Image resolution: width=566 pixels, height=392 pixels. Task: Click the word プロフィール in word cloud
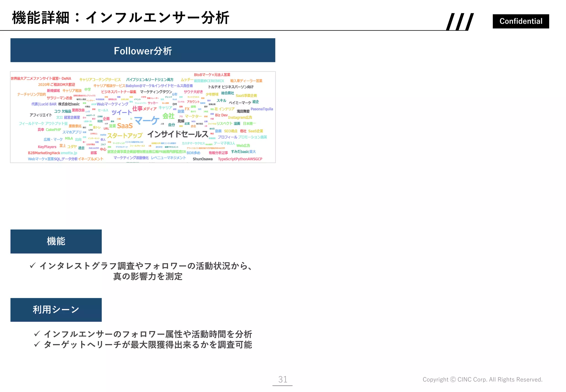(x=227, y=137)
